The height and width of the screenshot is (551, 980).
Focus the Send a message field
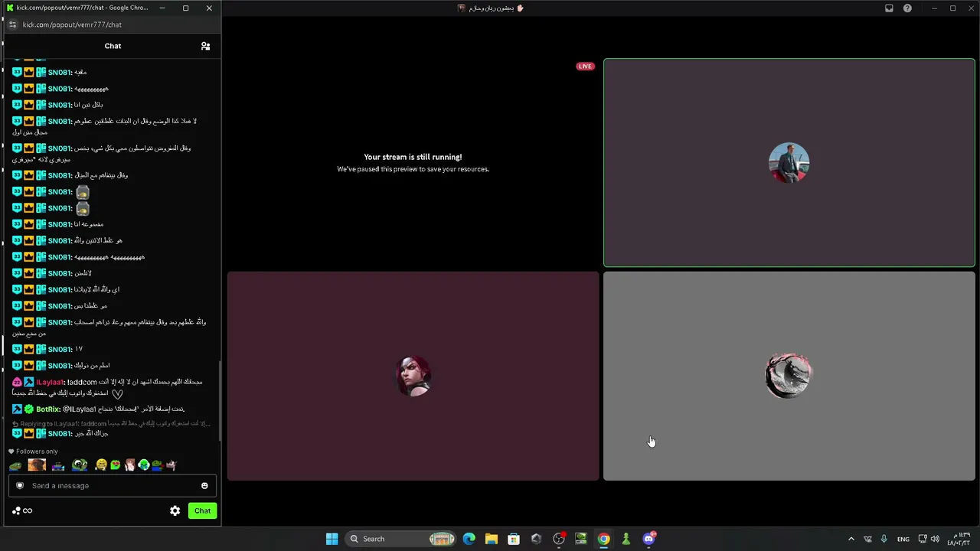pos(113,485)
